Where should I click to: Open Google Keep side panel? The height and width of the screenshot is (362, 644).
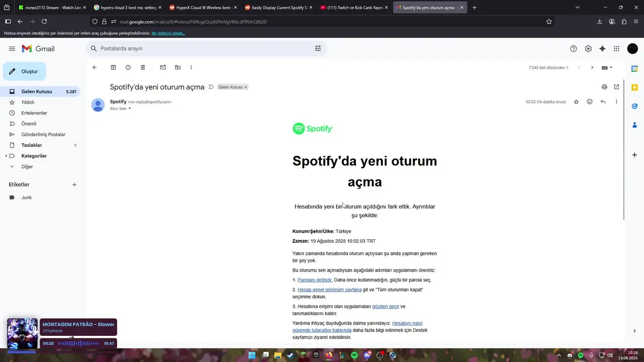click(634, 87)
